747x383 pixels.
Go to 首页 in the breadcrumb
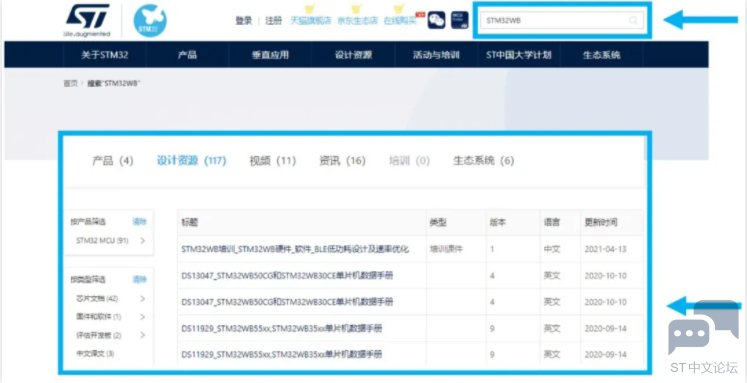tap(70, 83)
